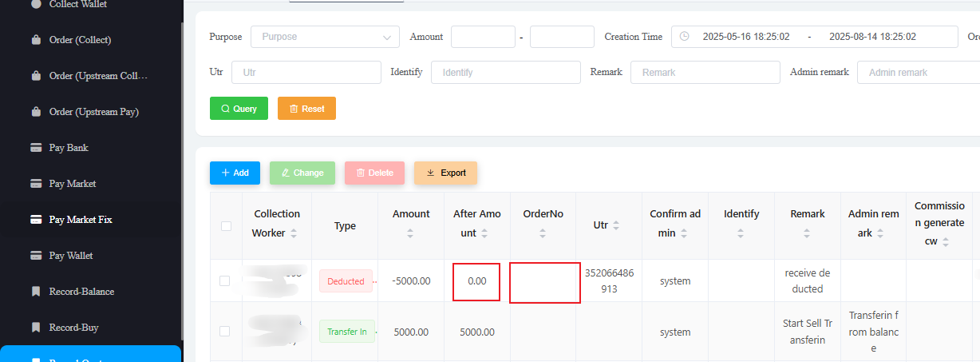Open Order (Upstream Collect) sidebar item
Screen dimensions: 980x362
pyautogui.click(x=98, y=76)
